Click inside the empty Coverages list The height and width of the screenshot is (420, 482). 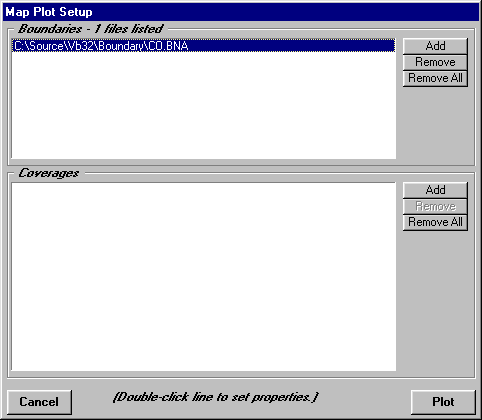tap(203, 277)
